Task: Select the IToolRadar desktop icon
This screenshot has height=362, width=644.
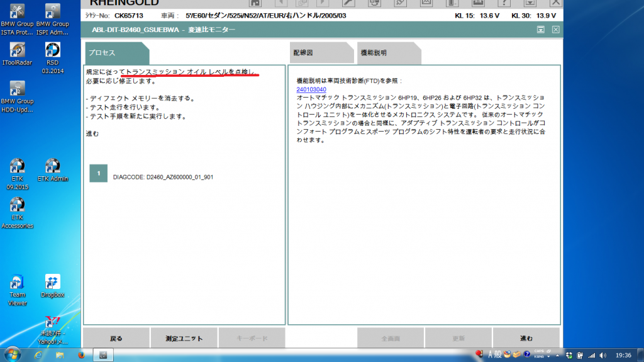Action: (17, 54)
